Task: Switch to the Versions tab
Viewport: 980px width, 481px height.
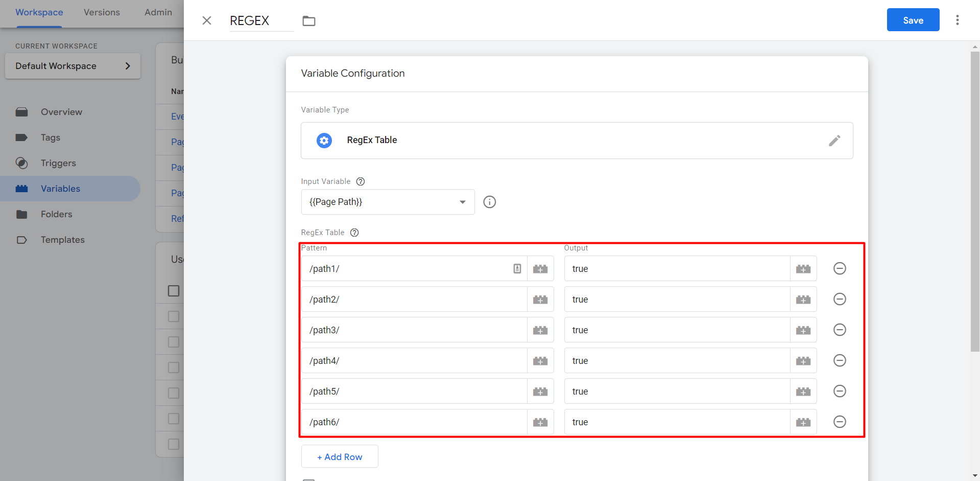Action: point(102,12)
